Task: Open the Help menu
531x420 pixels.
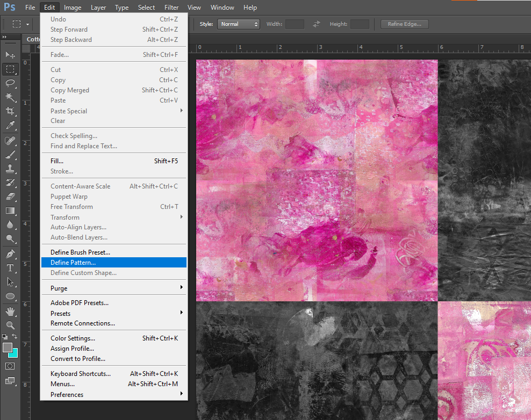Action: tap(250, 8)
